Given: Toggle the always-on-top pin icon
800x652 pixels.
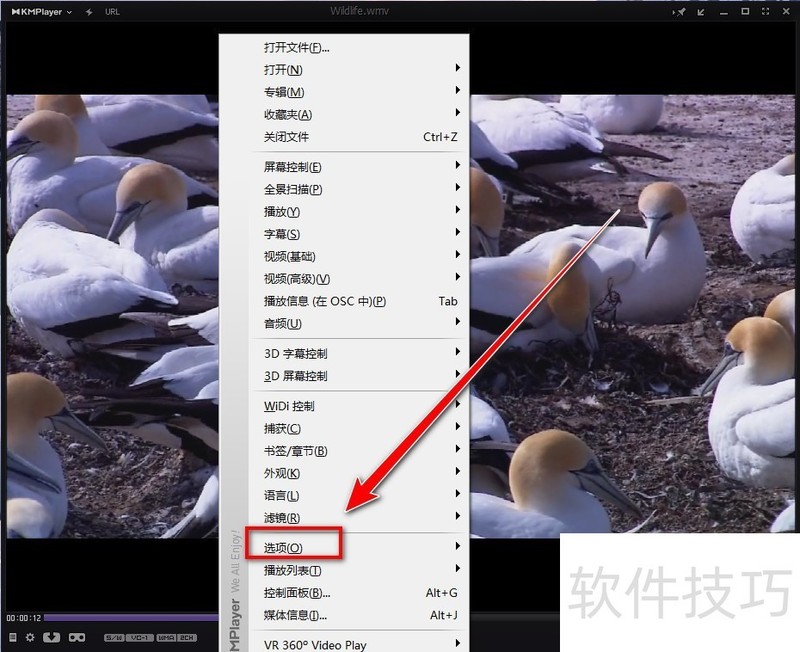Looking at the screenshot, I should click(681, 12).
